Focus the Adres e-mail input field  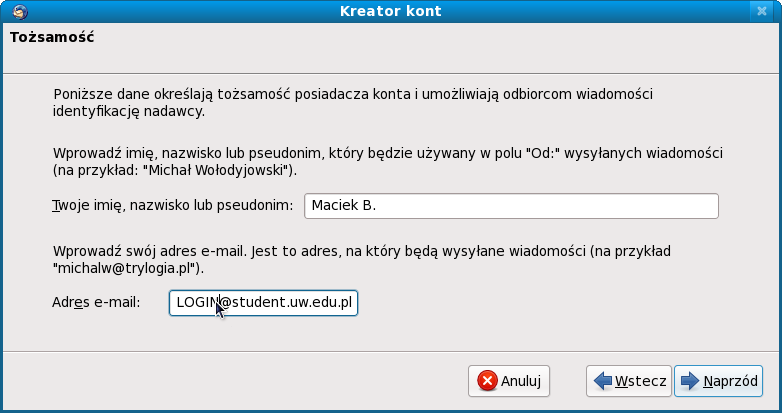click(x=263, y=302)
